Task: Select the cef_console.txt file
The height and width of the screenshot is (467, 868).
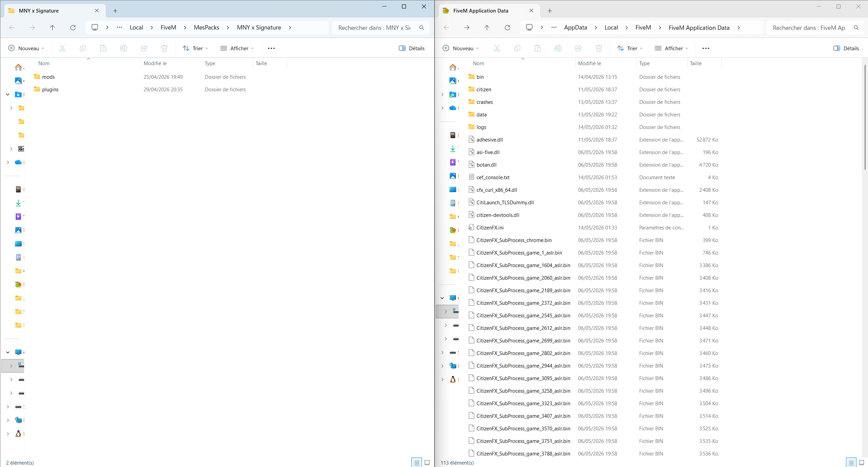Action: coord(493,178)
